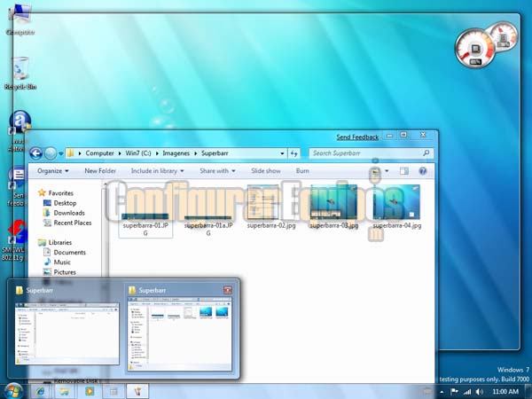Open the recent pages dropdown beside Forward

[x=61, y=153]
